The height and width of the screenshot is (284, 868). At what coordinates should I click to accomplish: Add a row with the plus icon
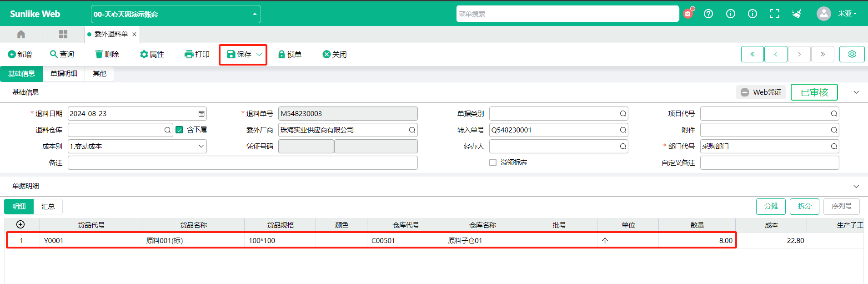pyautogui.click(x=20, y=224)
